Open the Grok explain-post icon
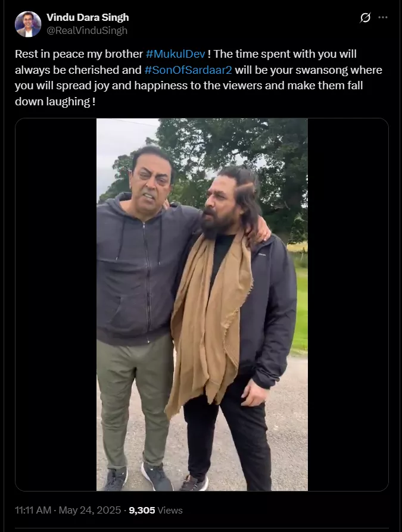Screen dimensions: 402x532 pos(365,17)
